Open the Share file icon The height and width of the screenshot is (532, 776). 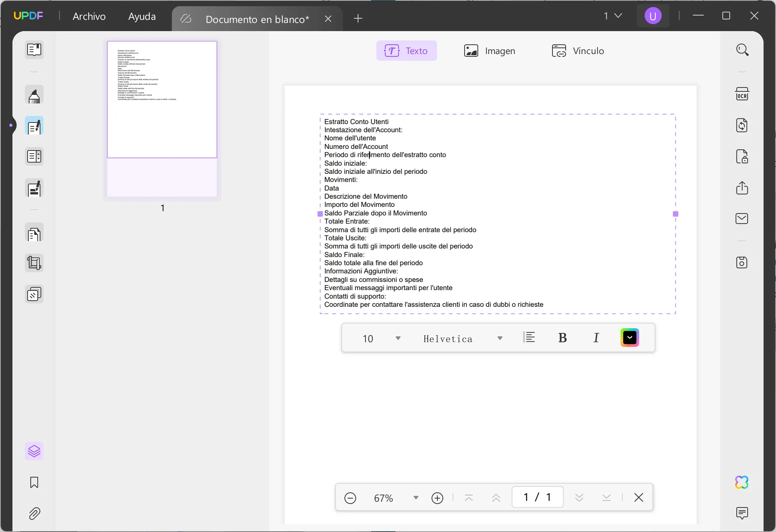pyautogui.click(x=742, y=187)
